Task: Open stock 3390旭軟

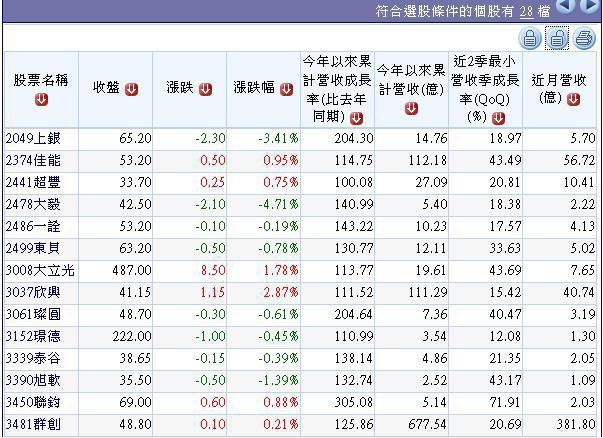Action: (33, 380)
